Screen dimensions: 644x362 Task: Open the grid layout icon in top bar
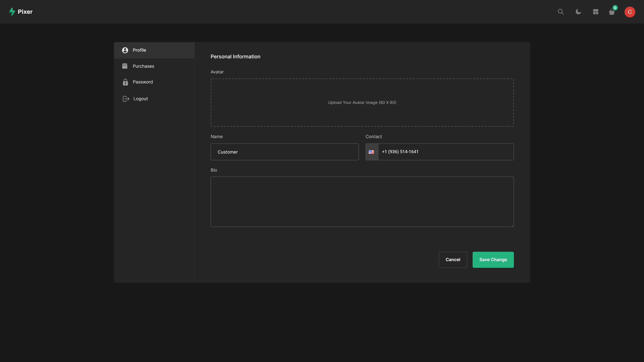[x=596, y=12]
